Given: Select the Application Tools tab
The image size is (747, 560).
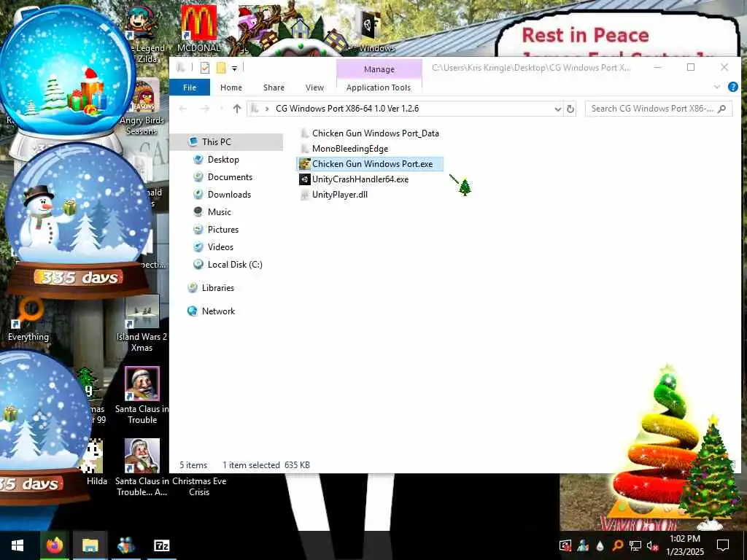Looking at the screenshot, I should 379,87.
